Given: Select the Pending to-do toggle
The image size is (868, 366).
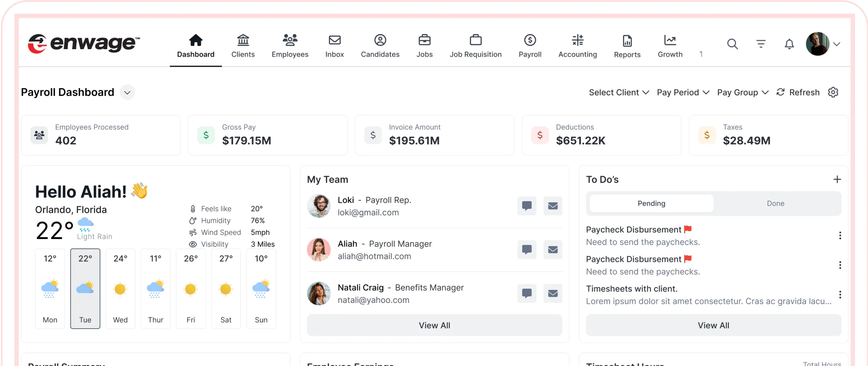Looking at the screenshot, I should pyautogui.click(x=651, y=203).
